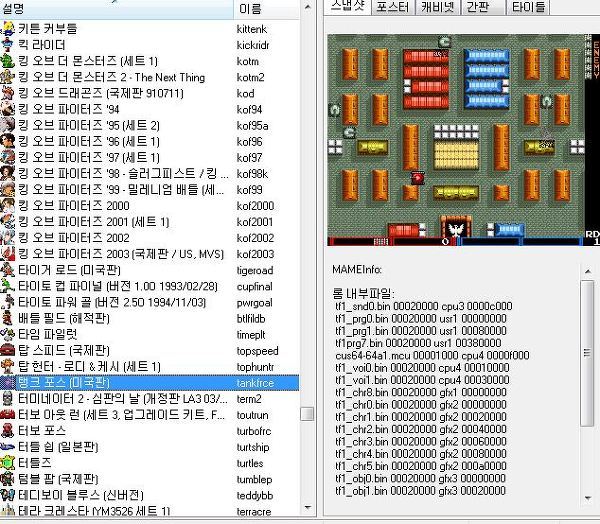Viewport: 600px width, 524px height.
Task: Click the MAMEInfo panel scrollbar thumb
Action: tap(587, 353)
